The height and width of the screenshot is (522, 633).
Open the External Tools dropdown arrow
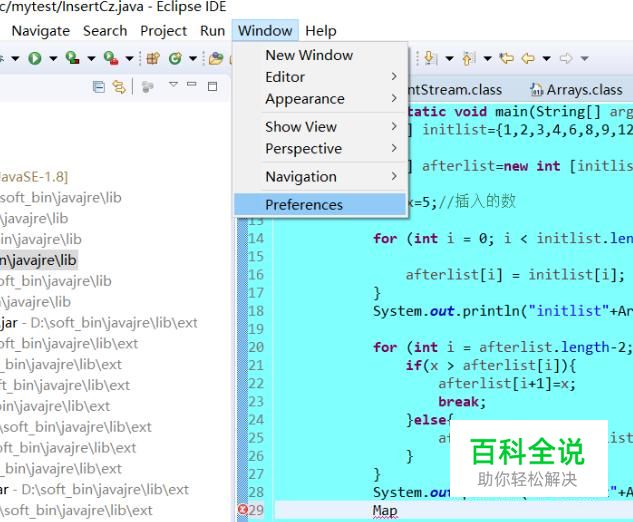tap(129, 59)
